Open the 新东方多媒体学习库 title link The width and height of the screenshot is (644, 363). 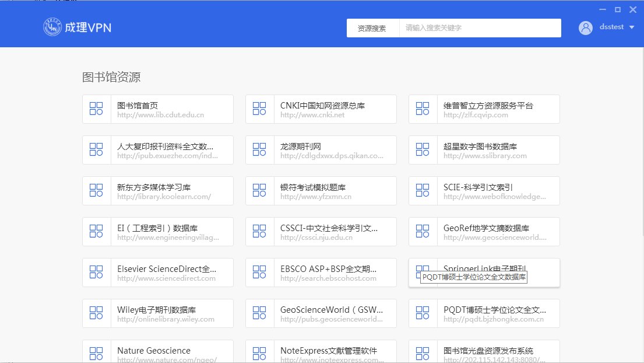pyautogui.click(x=154, y=187)
